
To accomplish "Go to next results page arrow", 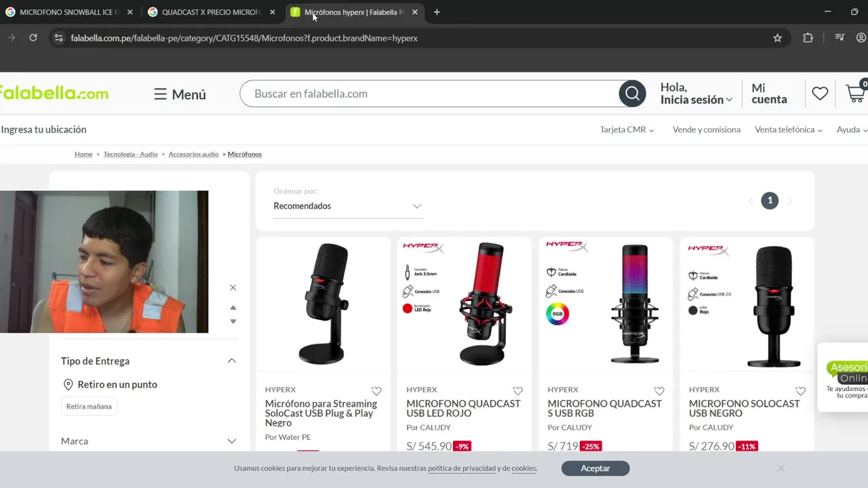I will click(789, 201).
